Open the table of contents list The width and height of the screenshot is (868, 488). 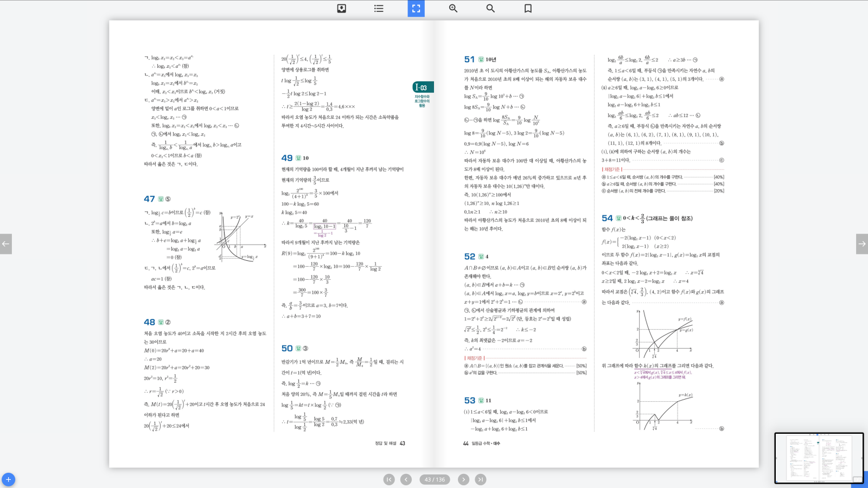click(x=379, y=8)
